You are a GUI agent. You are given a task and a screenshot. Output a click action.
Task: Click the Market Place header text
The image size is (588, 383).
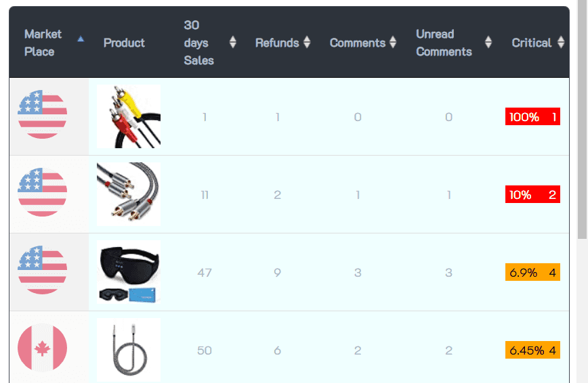[43, 43]
